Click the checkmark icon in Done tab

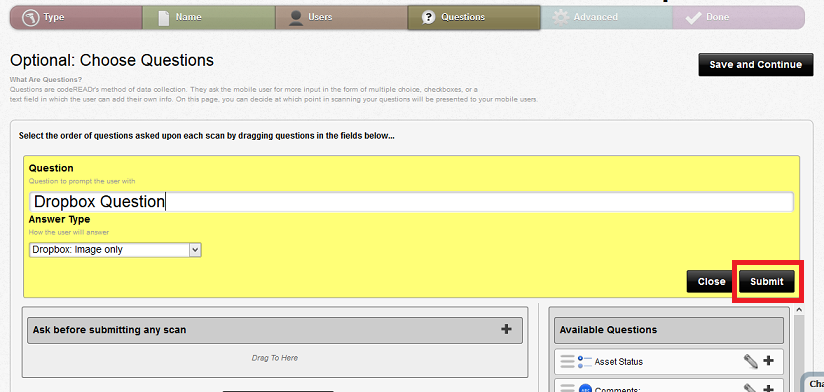694,18
